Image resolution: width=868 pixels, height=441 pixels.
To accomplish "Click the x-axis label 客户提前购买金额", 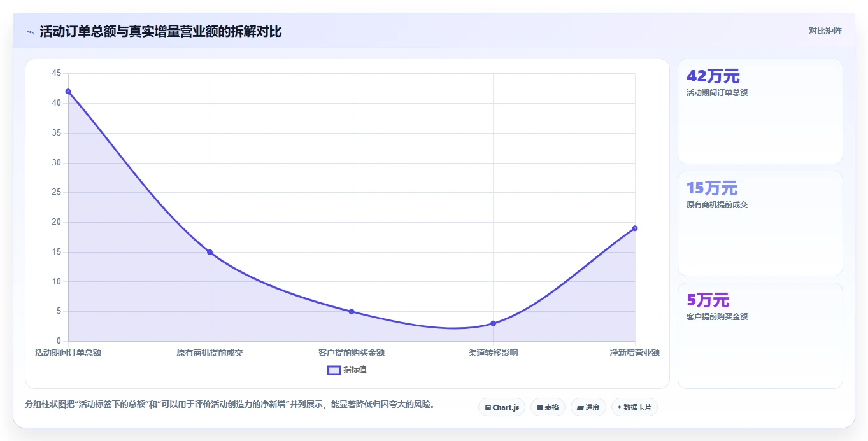I will (x=352, y=353).
